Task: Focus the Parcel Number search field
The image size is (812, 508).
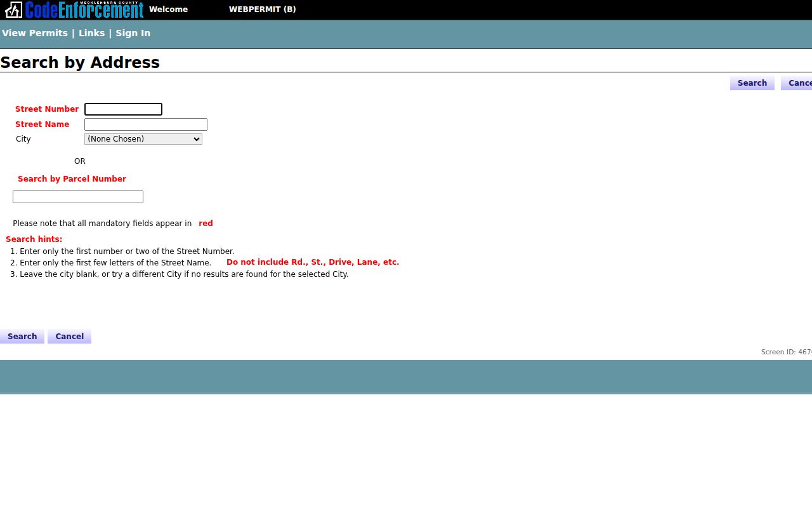Action: pos(78,197)
